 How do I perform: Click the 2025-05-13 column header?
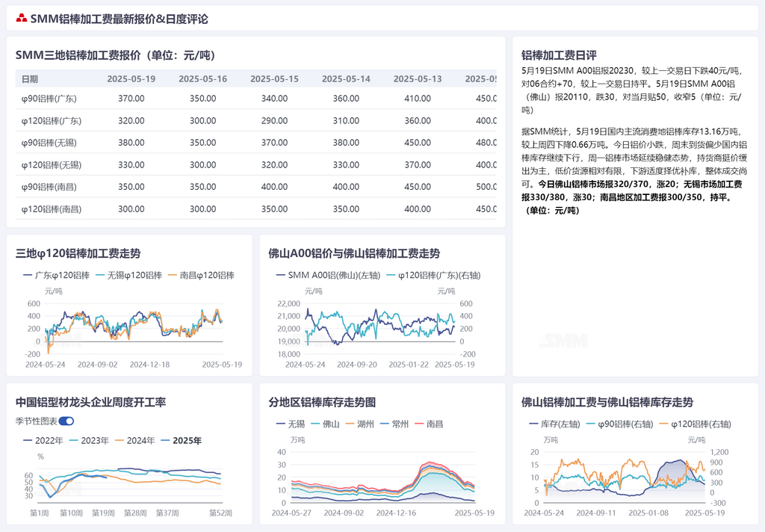pos(418,79)
